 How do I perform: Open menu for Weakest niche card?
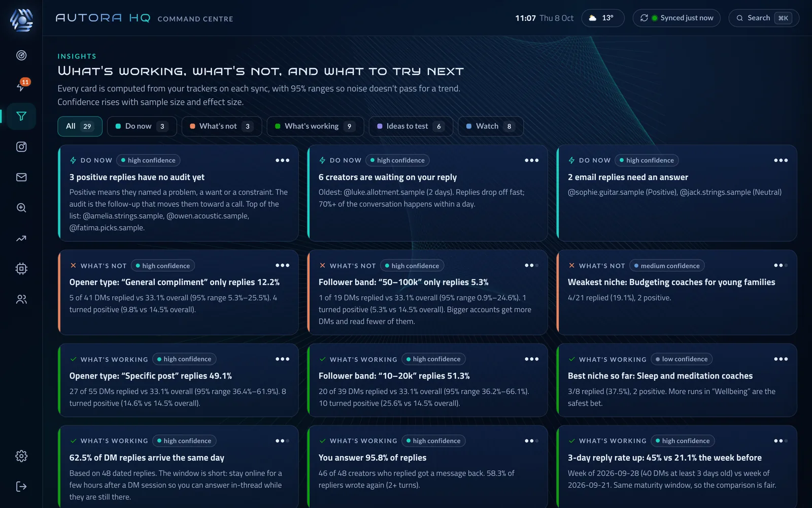click(x=781, y=266)
